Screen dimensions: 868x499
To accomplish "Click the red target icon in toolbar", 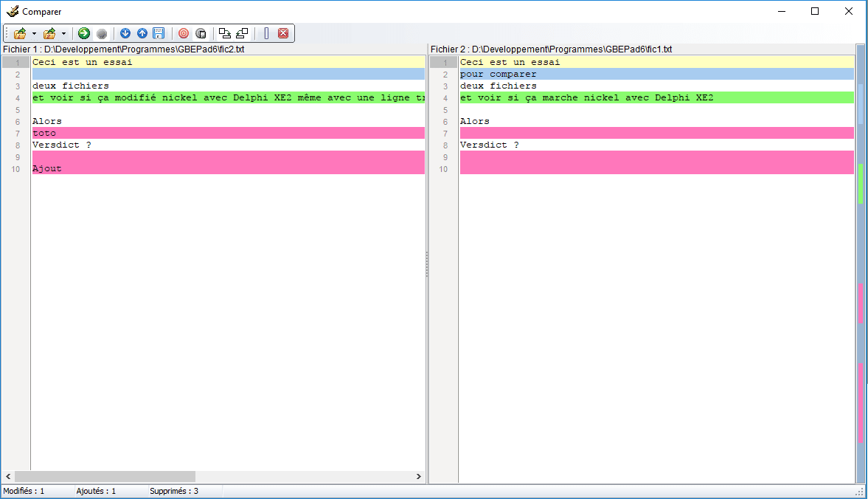I will click(184, 34).
